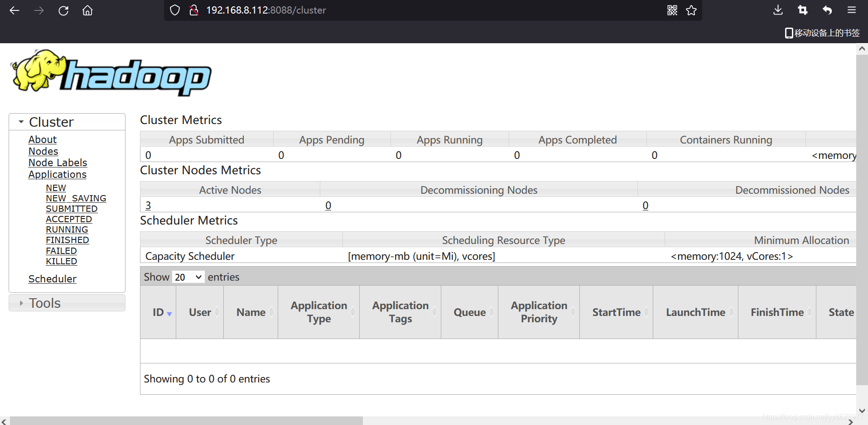Image resolution: width=868 pixels, height=425 pixels.
Task: Click the memory:1024 minimum allocation value
Action: tap(732, 256)
